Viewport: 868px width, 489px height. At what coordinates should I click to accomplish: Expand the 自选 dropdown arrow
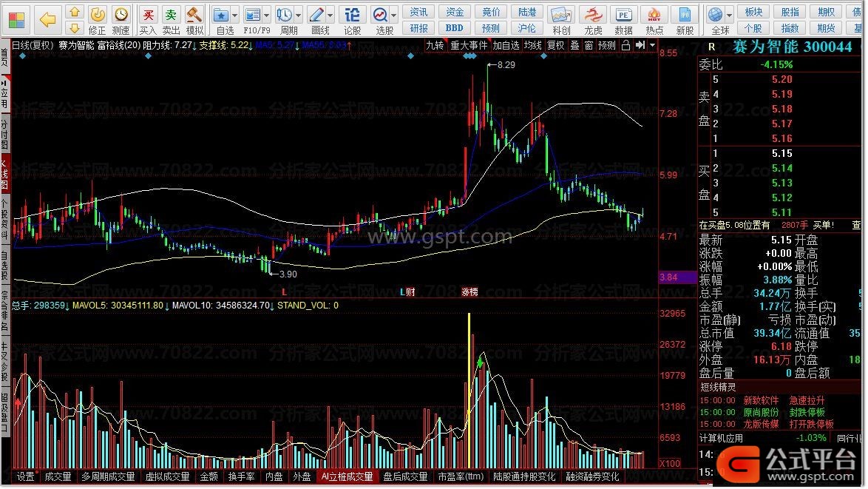coord(234,15)
